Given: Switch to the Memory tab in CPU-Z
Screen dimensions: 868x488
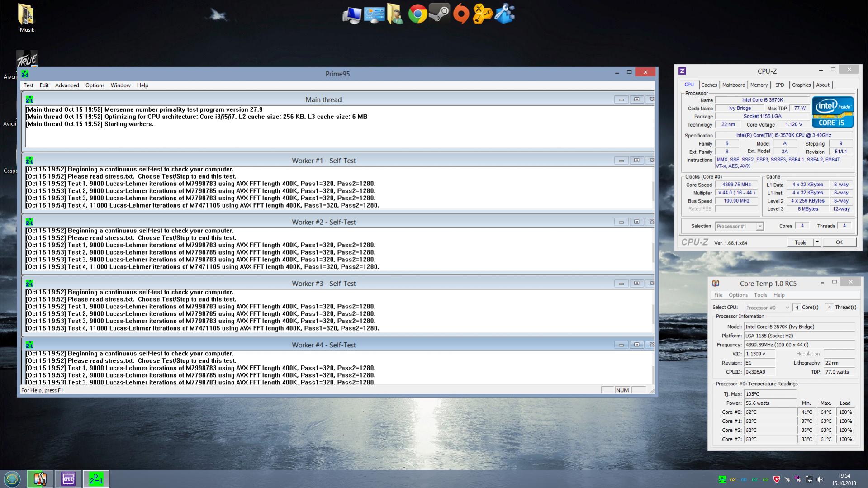Looking at the screenshot, I should (759, 85).
